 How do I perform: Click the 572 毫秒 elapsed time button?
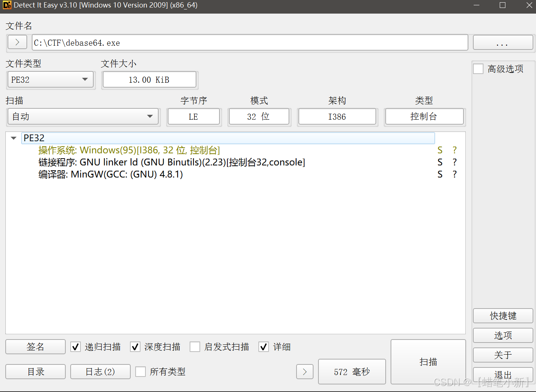coord(352,372)
